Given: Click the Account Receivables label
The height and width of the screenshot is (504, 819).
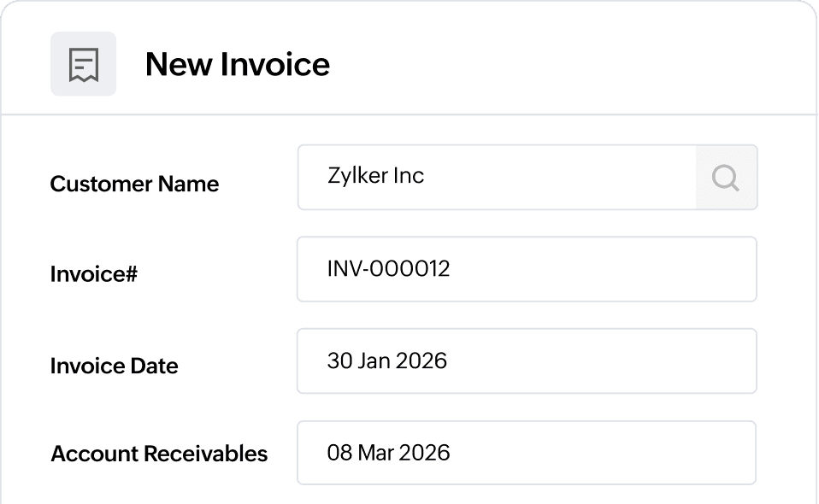Looking at the screenshot, I should pyautogui.click(x=159, y=454).
